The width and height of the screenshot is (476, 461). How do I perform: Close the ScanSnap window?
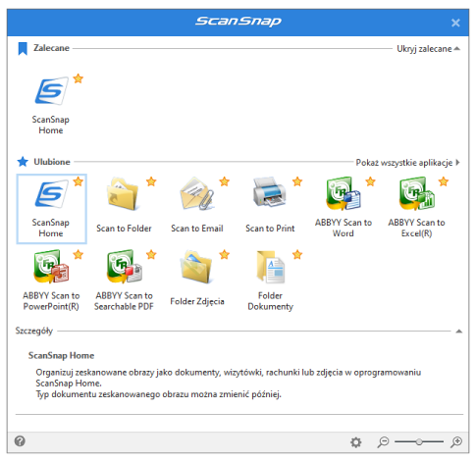(455, 23)
